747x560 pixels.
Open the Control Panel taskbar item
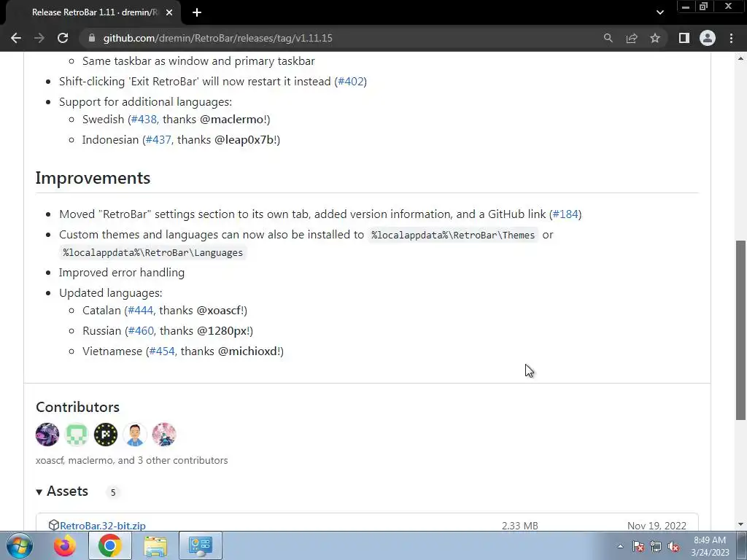pos(201,545)
